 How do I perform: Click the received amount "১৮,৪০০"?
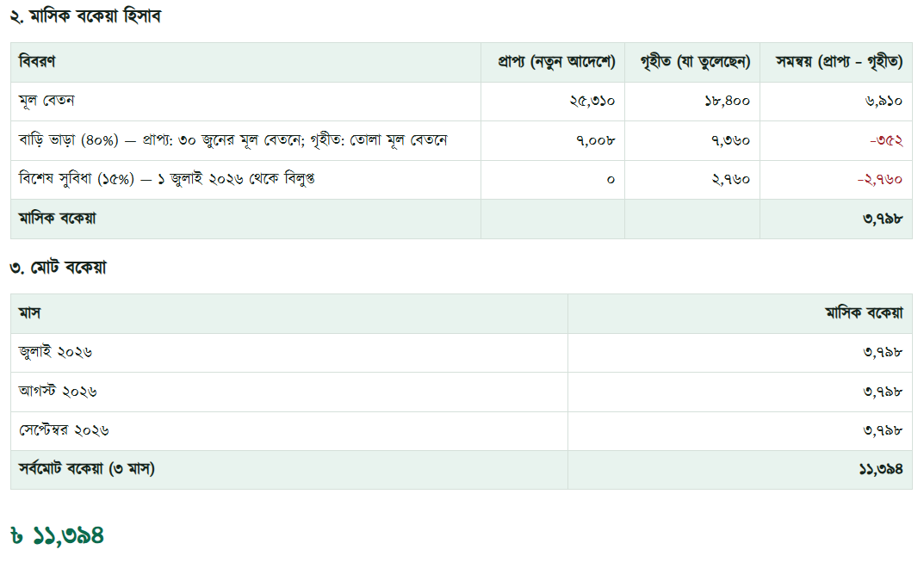click(x=727, y=102)
